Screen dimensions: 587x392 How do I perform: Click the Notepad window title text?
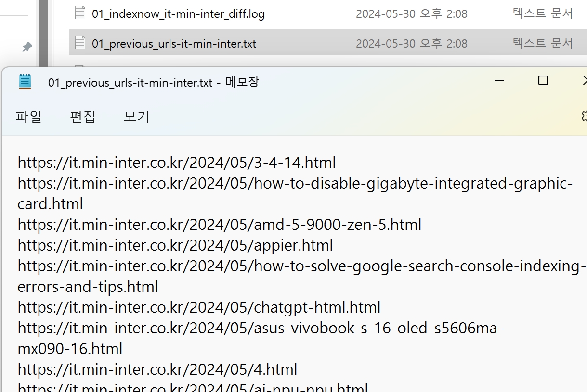[154, 82]
